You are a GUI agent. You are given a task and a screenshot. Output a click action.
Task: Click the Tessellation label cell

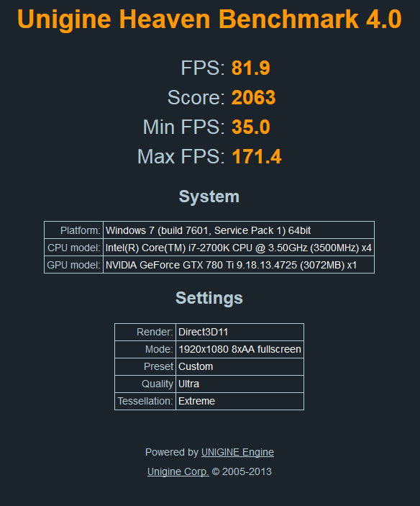pos(145,401)
